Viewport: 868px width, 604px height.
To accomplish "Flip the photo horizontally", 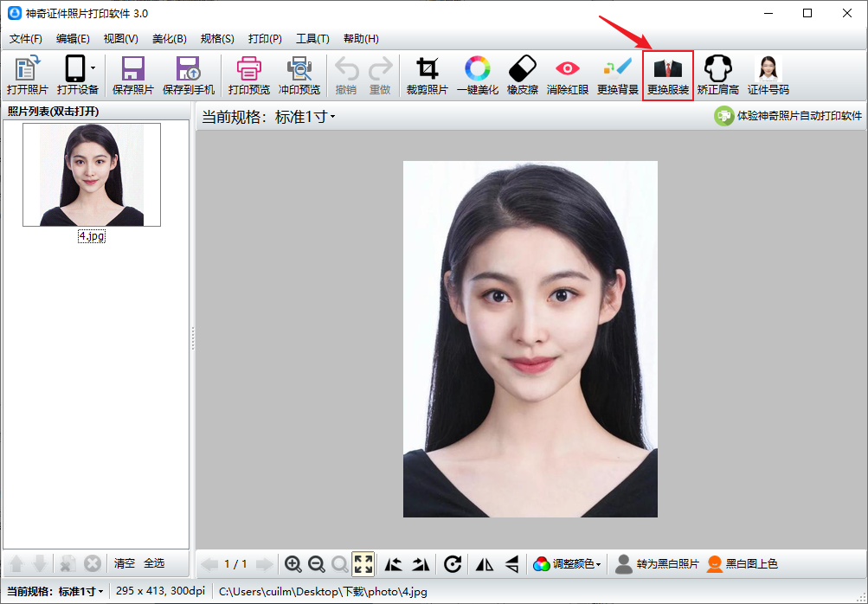I will pos(485,564).
